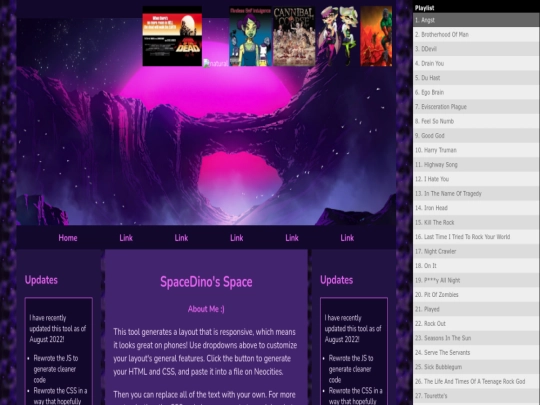Play track Evisceration Plague

pos(476,107)
